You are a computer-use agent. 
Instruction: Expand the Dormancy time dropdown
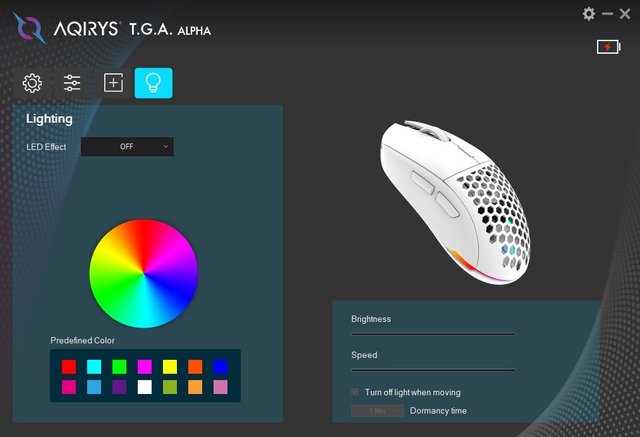point(378,411)
